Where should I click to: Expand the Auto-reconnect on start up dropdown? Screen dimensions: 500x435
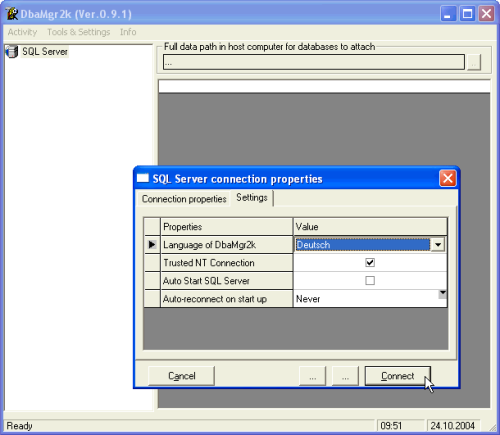coord(442,294)
